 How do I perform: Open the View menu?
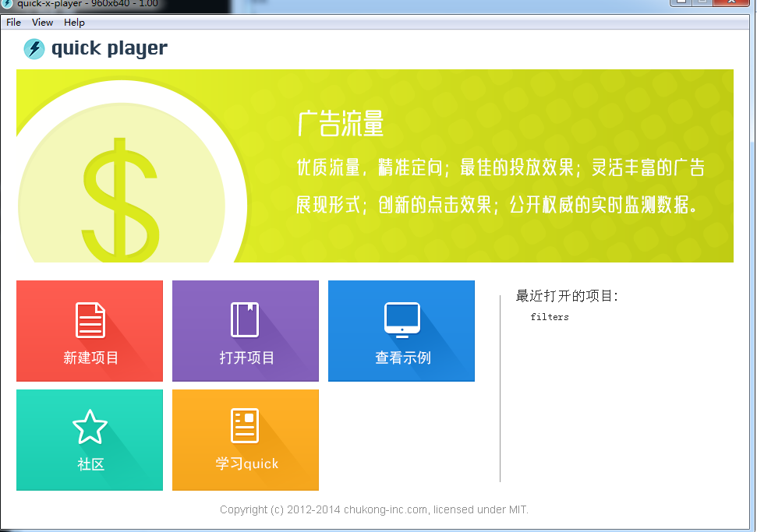coord(42,23)
